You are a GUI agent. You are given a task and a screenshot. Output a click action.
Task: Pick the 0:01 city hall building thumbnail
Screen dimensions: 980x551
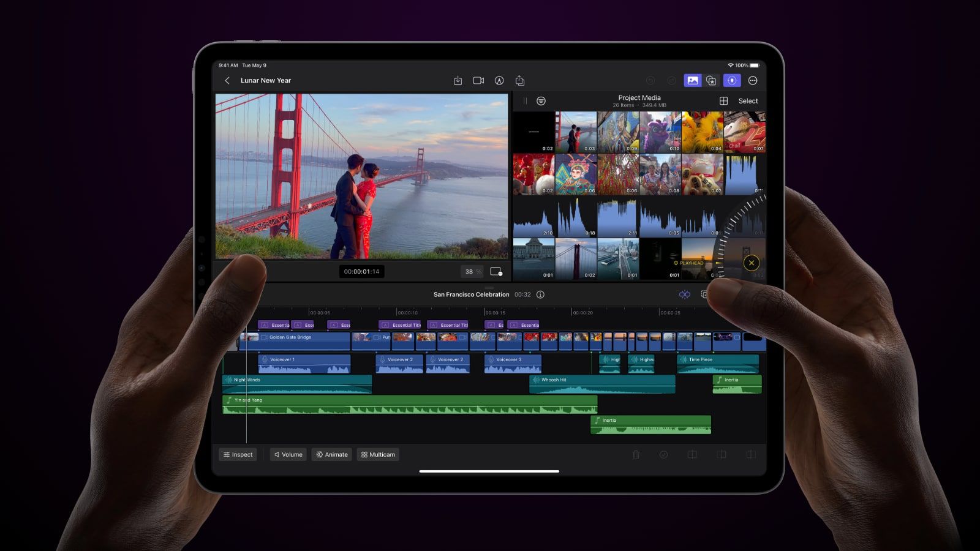533,259
